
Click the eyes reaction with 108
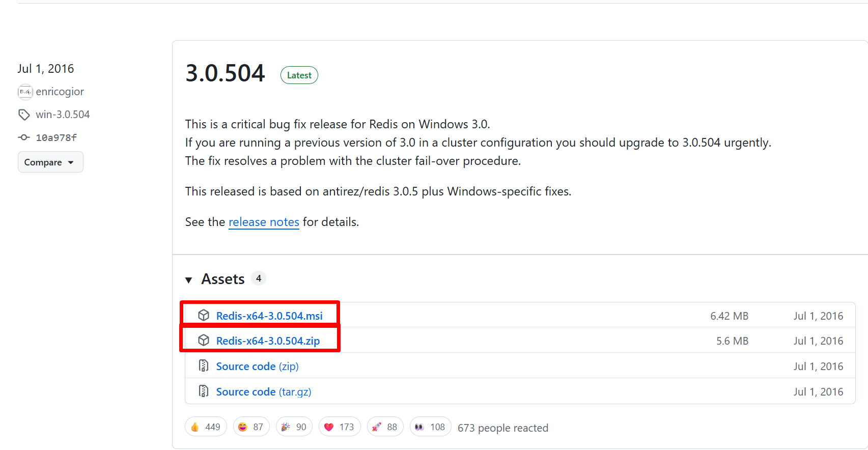tap(430, 427)
